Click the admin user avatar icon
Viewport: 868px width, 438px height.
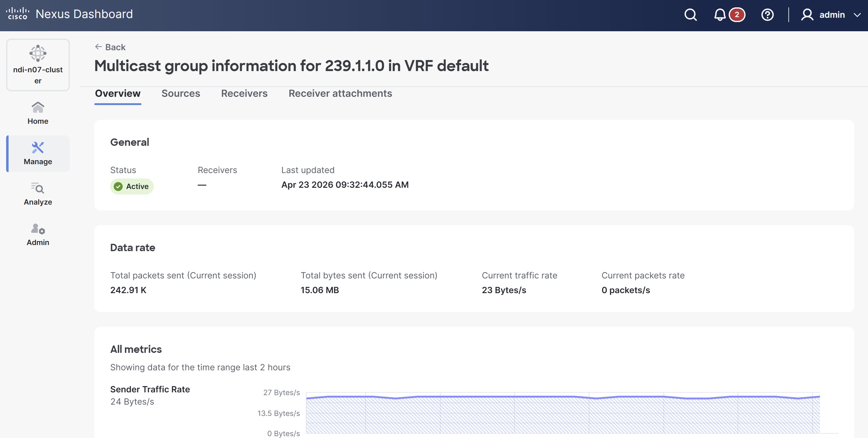point(807,14)
